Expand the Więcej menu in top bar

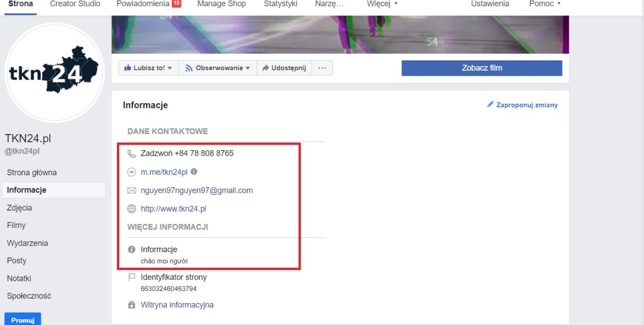[x=382, y=4]
